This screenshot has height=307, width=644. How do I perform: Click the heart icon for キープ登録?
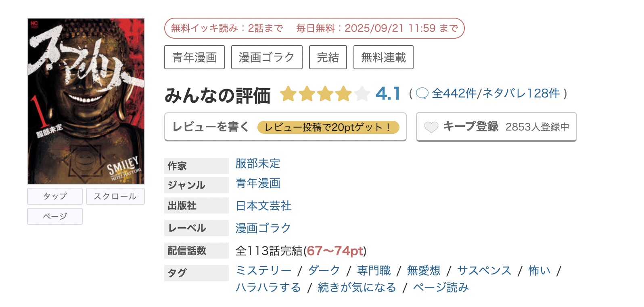tap(431, 127)
